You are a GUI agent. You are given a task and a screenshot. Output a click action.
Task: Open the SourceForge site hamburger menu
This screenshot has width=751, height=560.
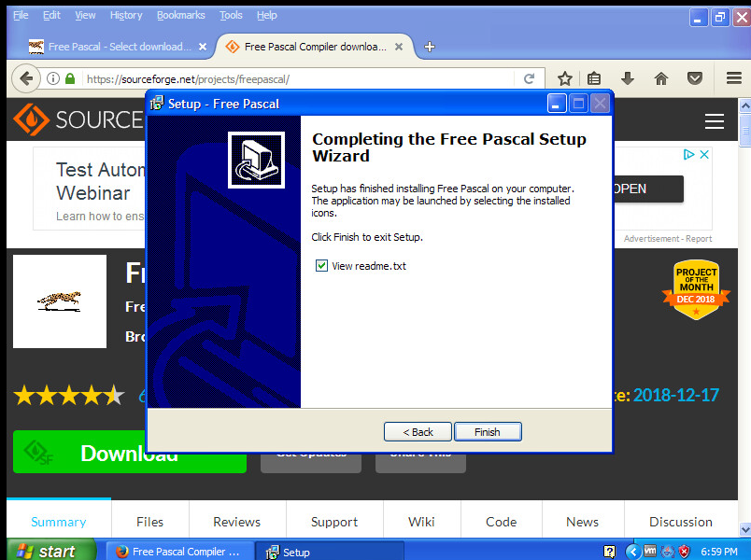pyautogui.click(x=715, y=121)
